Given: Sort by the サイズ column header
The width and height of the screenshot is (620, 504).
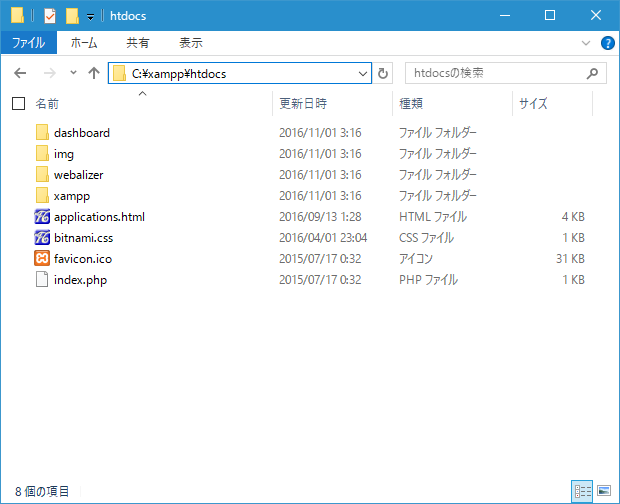Looking at the screenshot, I should 533,104.
